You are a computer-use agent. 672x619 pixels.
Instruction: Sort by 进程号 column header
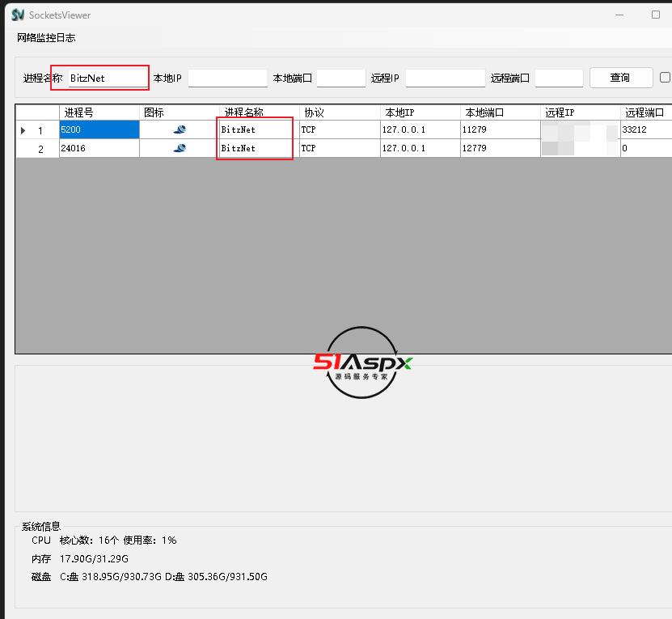pos(99,112)
